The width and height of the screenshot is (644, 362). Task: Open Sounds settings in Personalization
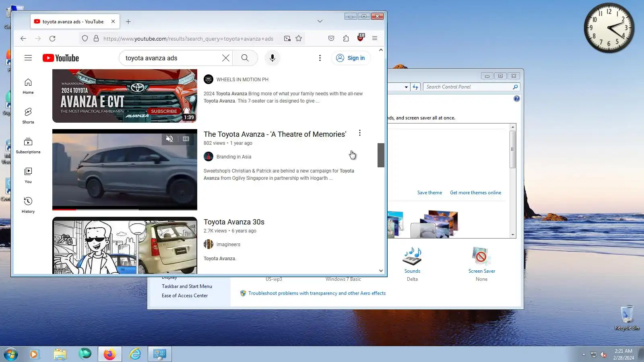pyautogui.click(x=412, y=264)
